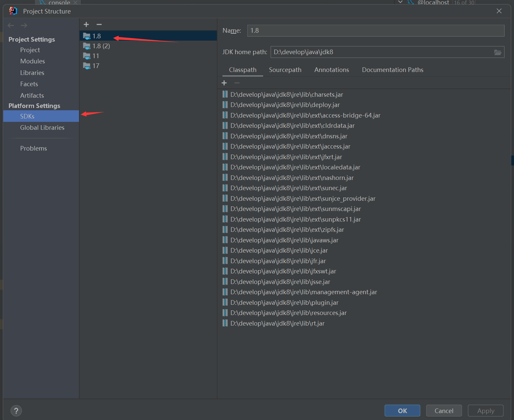Go forward with the right navigation arrow
514x420 pixels.
click(24, 25)
